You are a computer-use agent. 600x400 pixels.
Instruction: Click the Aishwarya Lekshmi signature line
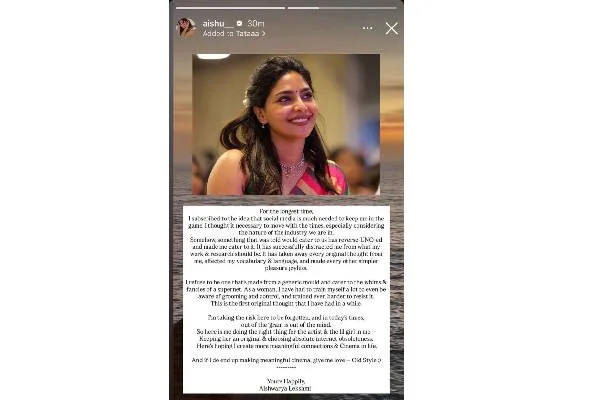[285, 389]
